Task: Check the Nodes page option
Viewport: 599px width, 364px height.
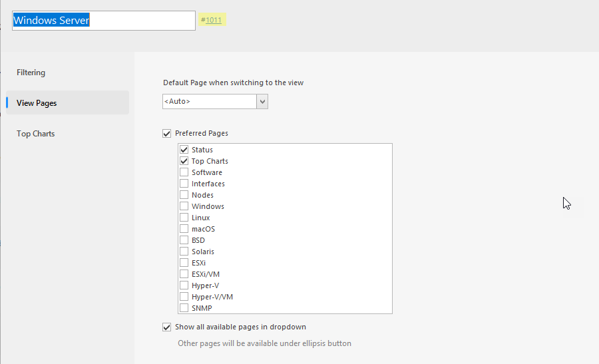Action: click(184, 195)
